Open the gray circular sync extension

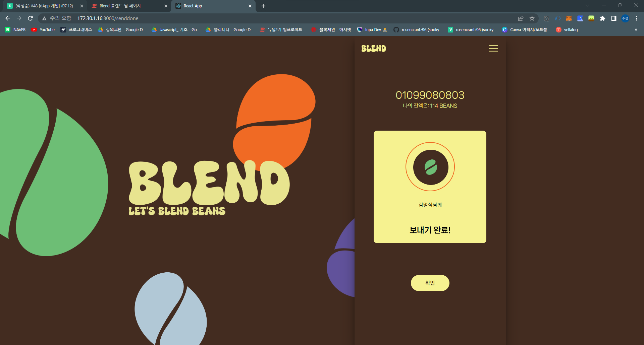[x=546, y=18]
